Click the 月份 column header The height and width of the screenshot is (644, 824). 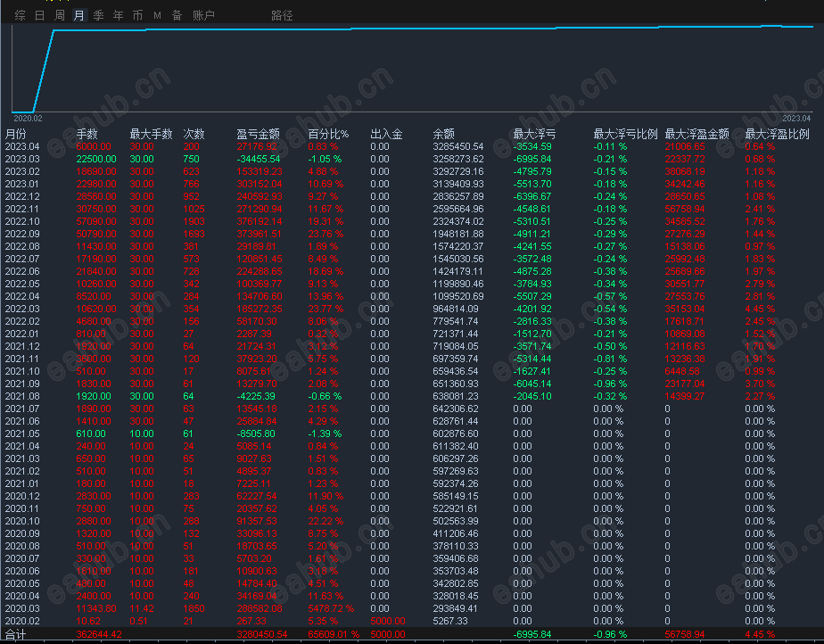(16, 134)
